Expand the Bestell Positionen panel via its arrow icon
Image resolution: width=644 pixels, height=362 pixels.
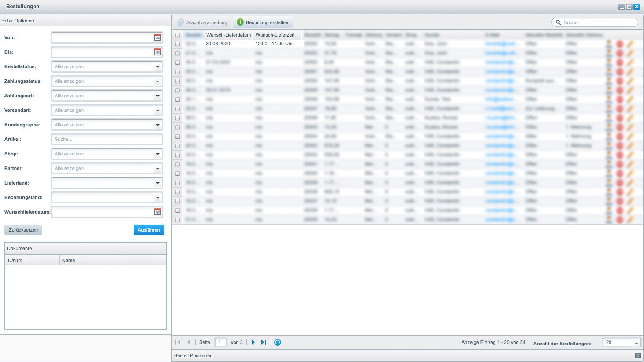[x=638, y=355]
